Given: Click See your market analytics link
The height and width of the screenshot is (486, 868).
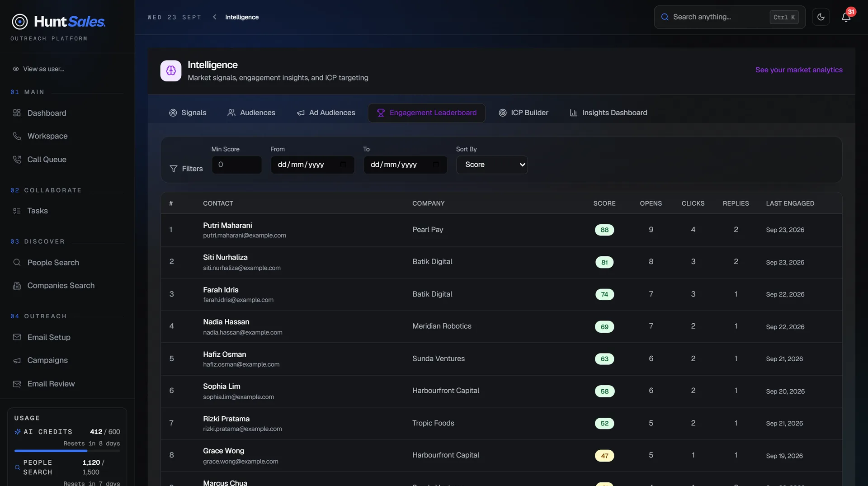Looking at the screenshot, I should tap(799, 70).
